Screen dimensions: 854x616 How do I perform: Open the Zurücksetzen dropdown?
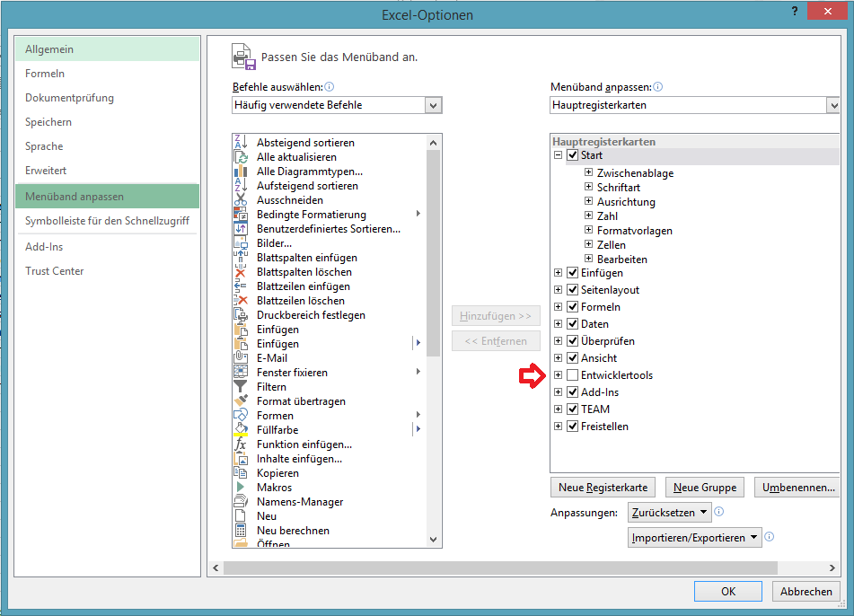(x=669, y=513)
